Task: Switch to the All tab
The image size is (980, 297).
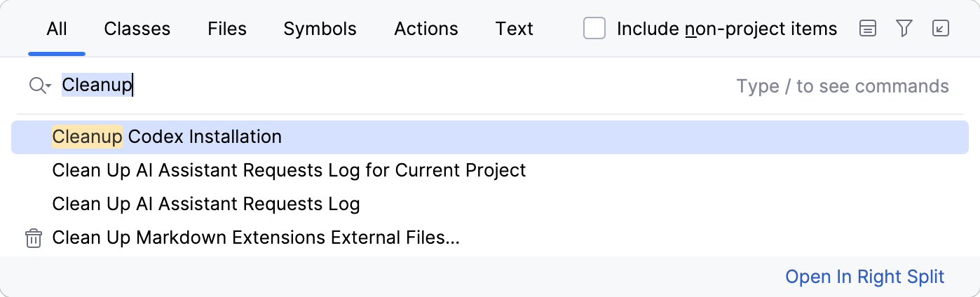Action: pos(57,29)
